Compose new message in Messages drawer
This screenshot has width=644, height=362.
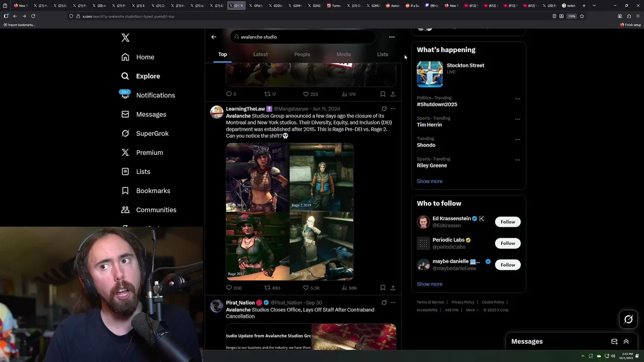click(614, 341)
